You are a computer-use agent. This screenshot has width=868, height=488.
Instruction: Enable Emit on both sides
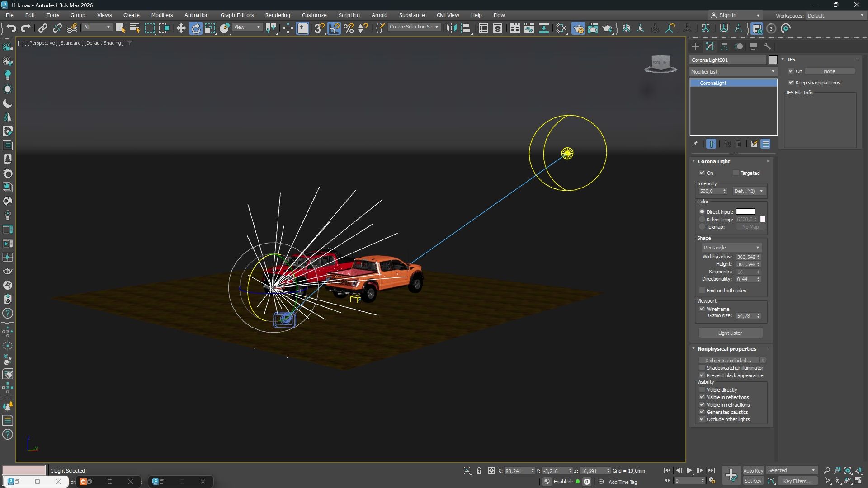[702, 290]
